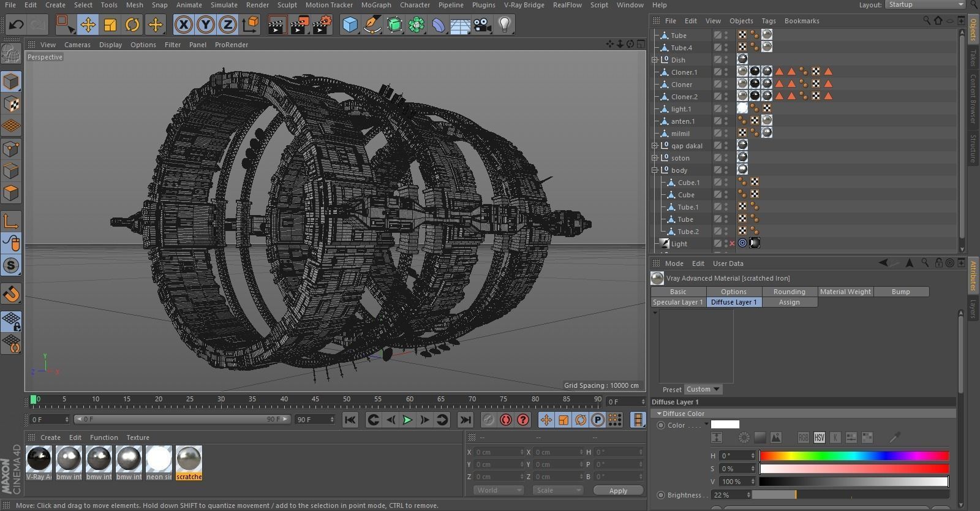
Task: Open the Preset Custom dropdown
Action: tap(703, 389)
